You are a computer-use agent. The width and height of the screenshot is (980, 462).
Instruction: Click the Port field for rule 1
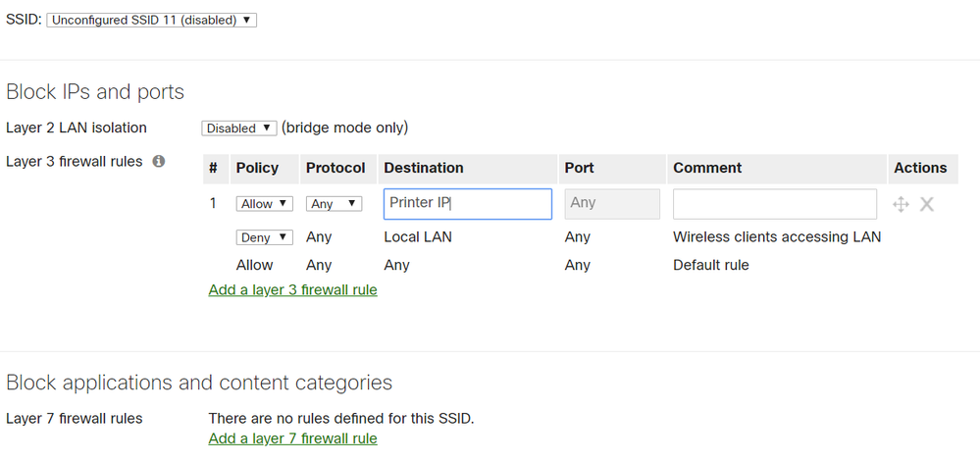tap(612, 204)
